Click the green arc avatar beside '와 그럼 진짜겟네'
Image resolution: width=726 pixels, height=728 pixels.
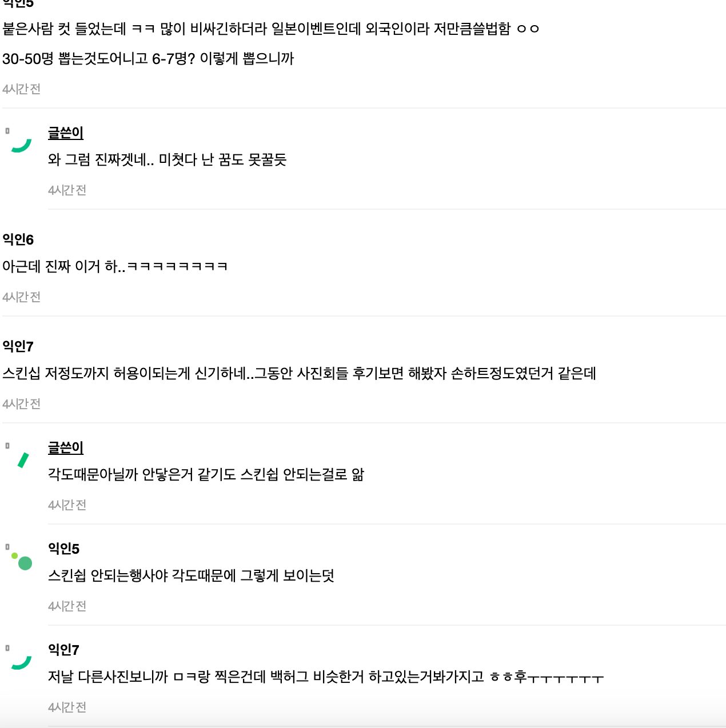[22, 146]
